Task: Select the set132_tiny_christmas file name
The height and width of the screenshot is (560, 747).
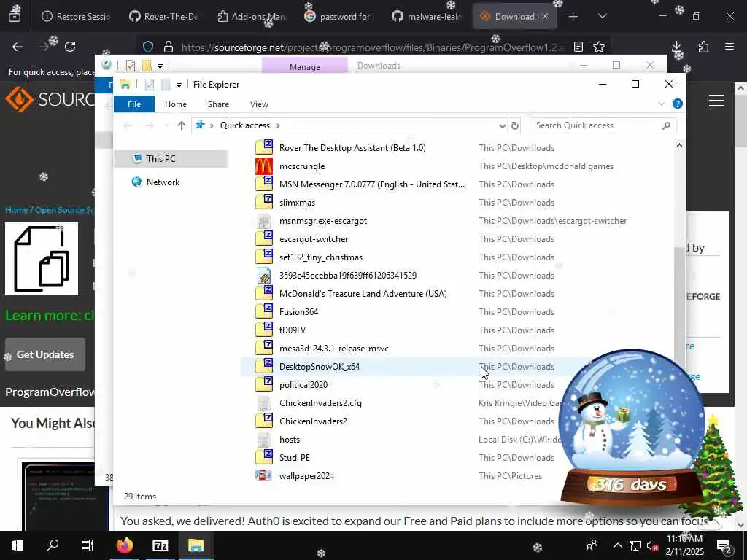Action: coord(321,257)
